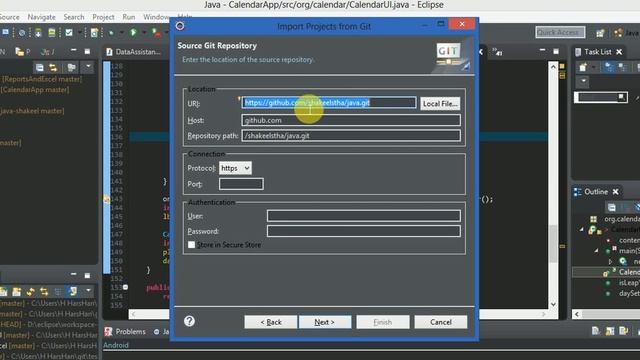Screen dimensions: 640x360
Task: Click the Repository path field
Action: pyautogui.click(x=351, y=136)
